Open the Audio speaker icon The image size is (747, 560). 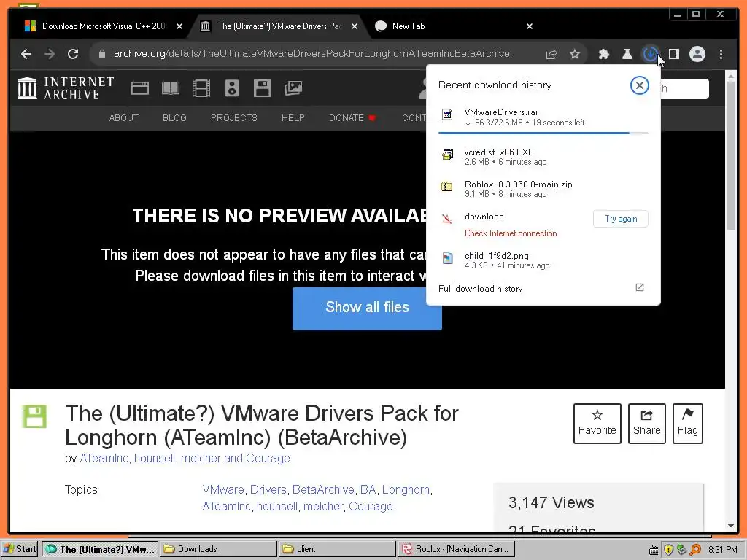[x=232, y=88]
